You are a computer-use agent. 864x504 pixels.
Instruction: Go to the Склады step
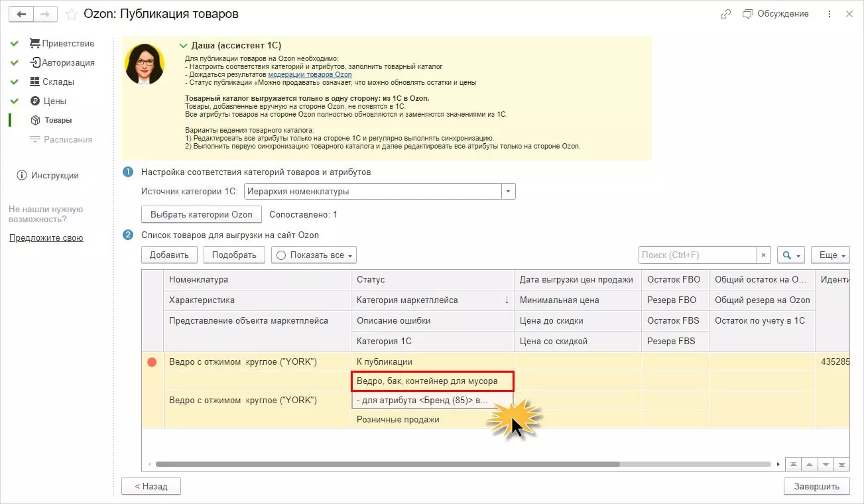[x=52, y=82]
